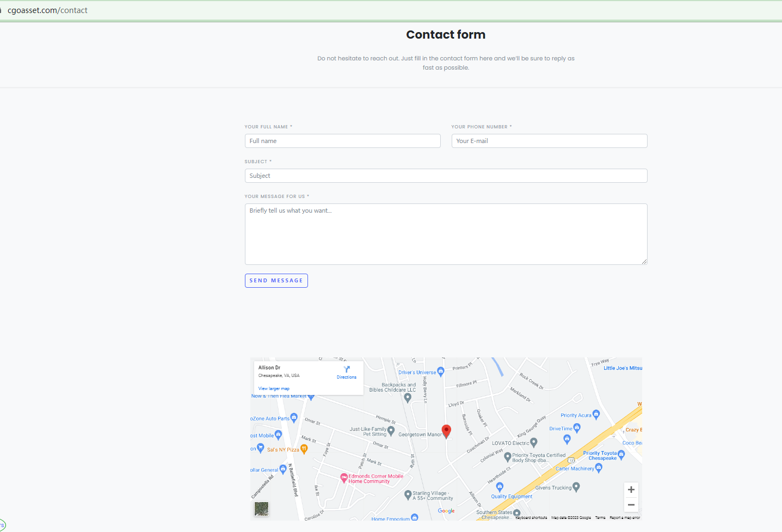Click the red Allison Dr location pin
Viewport: 782px width, 532px height.
[446, 431]
